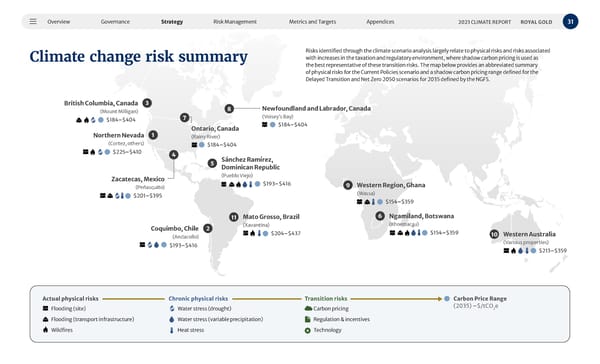The height and width of the screenshot is (364, 600).
Task: Click the Flooding (site) legend icon
Action: click(x=46, y=309)
